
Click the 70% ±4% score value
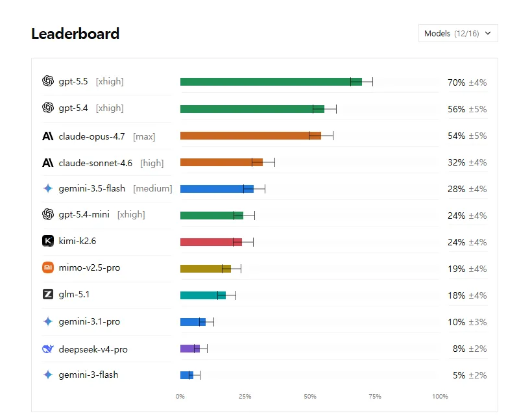click(x=467, y=82)
